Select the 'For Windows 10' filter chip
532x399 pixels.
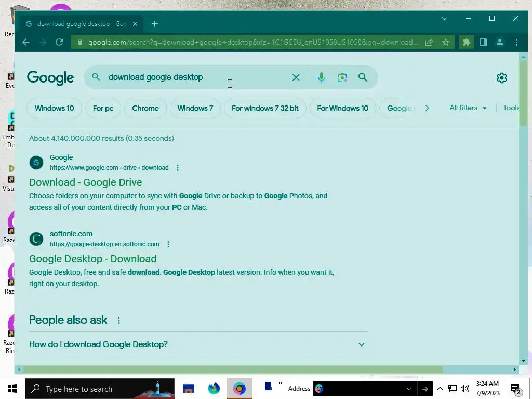[343, 108]
